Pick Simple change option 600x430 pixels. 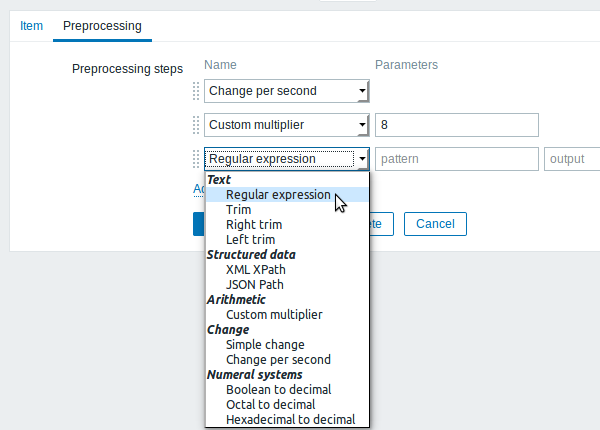(265, 345)
